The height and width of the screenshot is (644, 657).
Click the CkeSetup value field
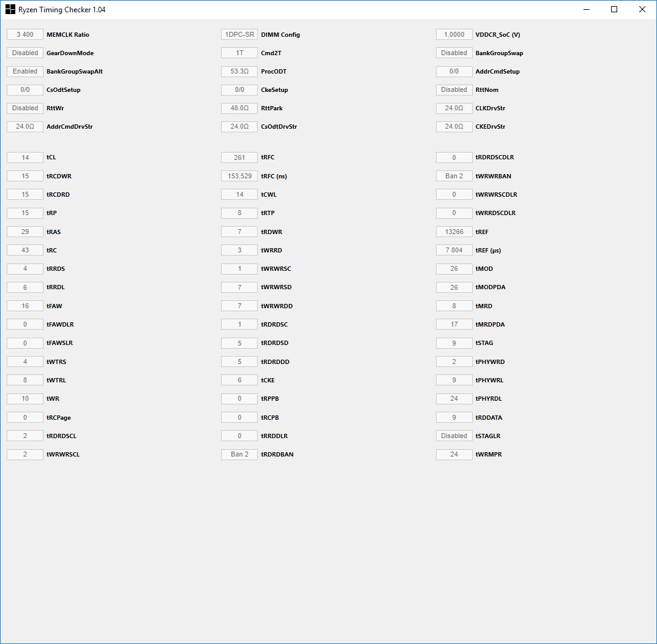pyautogui.click(x=239, y=89)
